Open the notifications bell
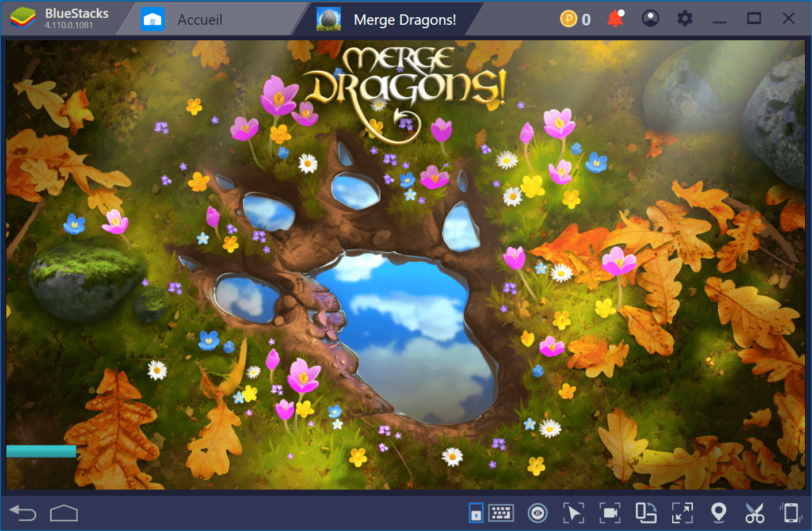 pyautogui.click(x=615, y=19)
